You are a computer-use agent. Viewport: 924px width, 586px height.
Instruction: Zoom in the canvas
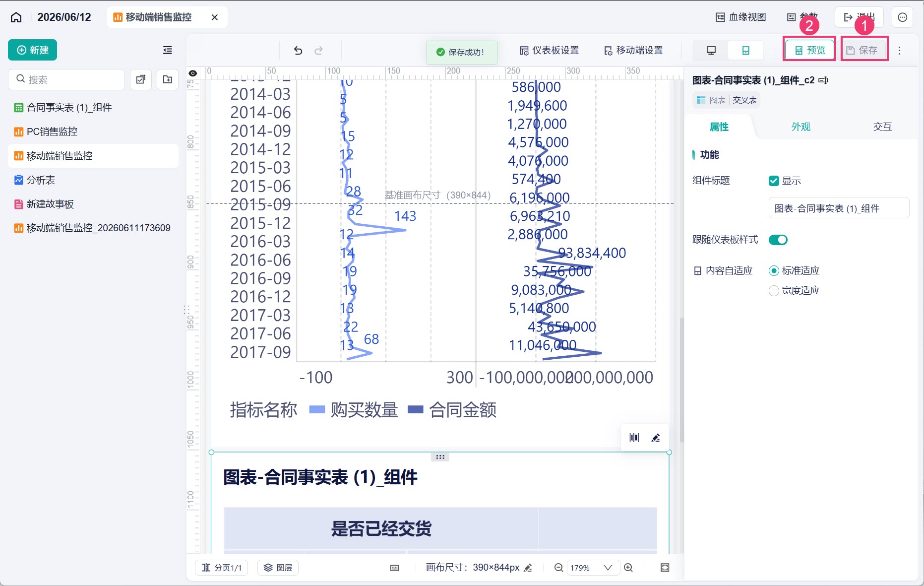628,568
